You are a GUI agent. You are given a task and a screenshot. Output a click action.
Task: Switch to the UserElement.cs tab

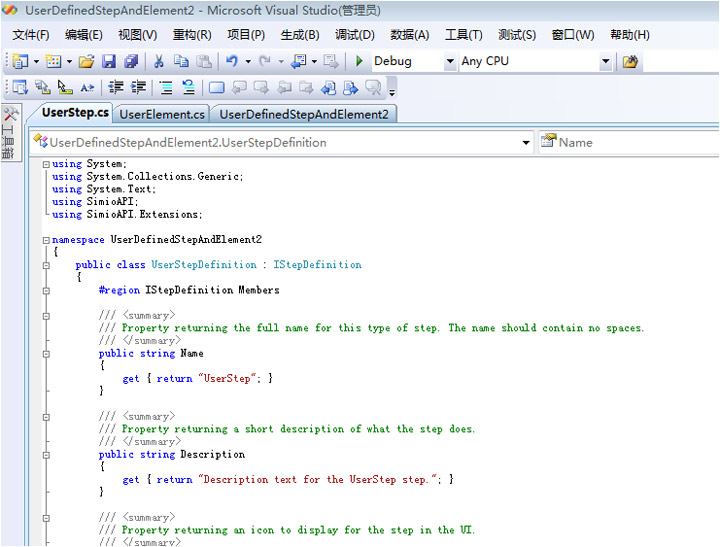[162, 114]
